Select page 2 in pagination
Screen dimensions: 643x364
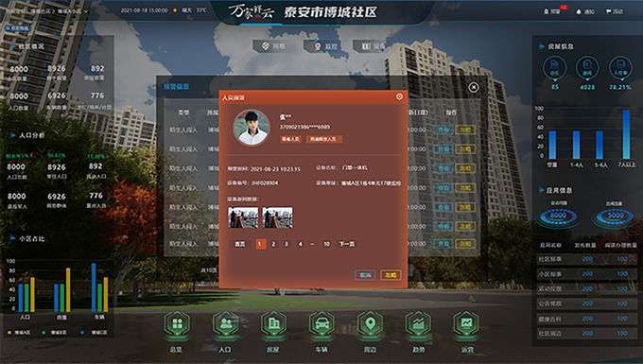pyautogui.click(x=273, y=244)
